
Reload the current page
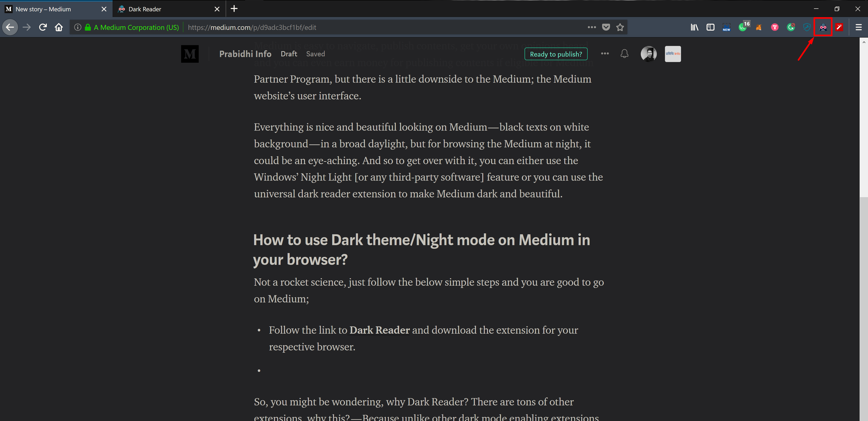(43, 27)
